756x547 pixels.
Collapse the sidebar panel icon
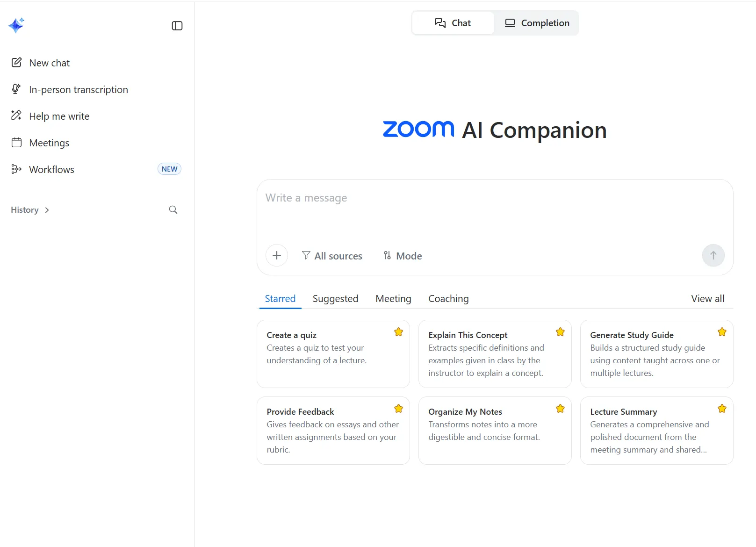pos(177,26)
